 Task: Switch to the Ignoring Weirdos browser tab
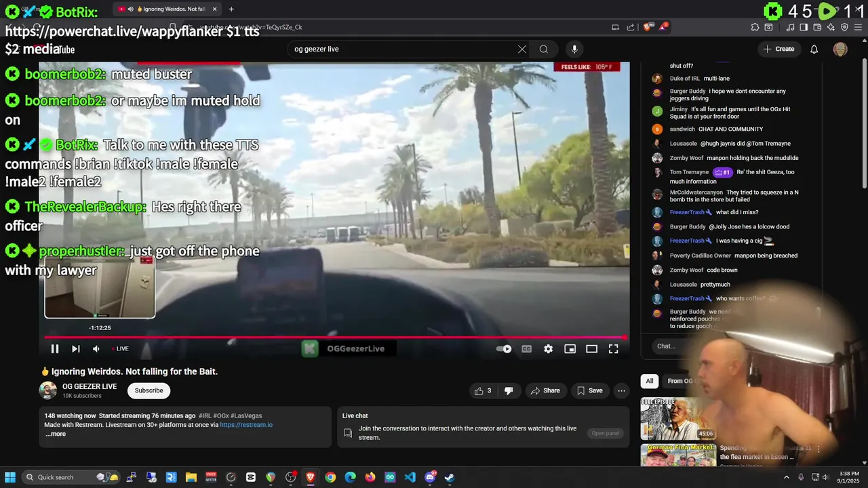[167, 9]
